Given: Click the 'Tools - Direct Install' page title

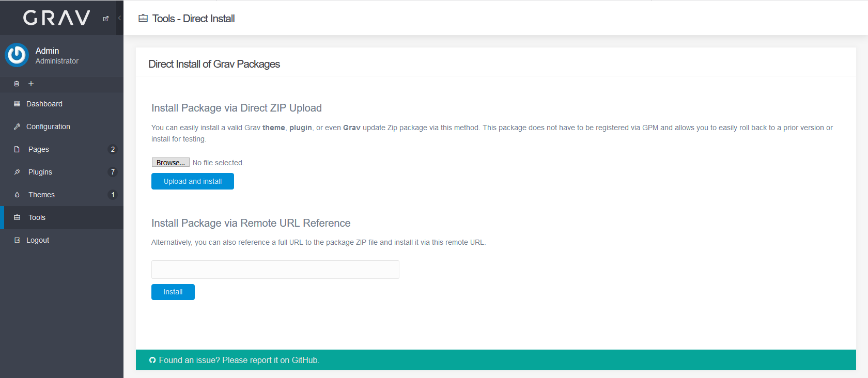Looking at the screenshot, I should pyautogui.click(x=194, y=19).
